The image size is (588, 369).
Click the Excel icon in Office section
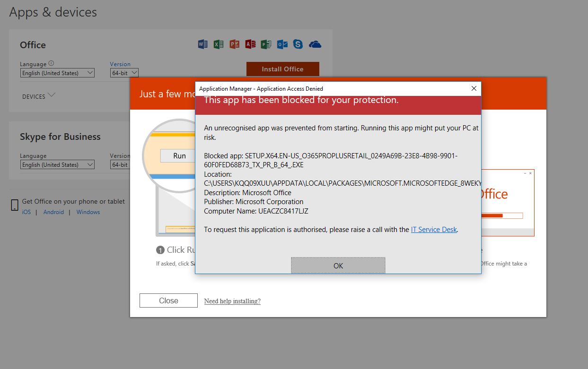[x=219, y=44]
